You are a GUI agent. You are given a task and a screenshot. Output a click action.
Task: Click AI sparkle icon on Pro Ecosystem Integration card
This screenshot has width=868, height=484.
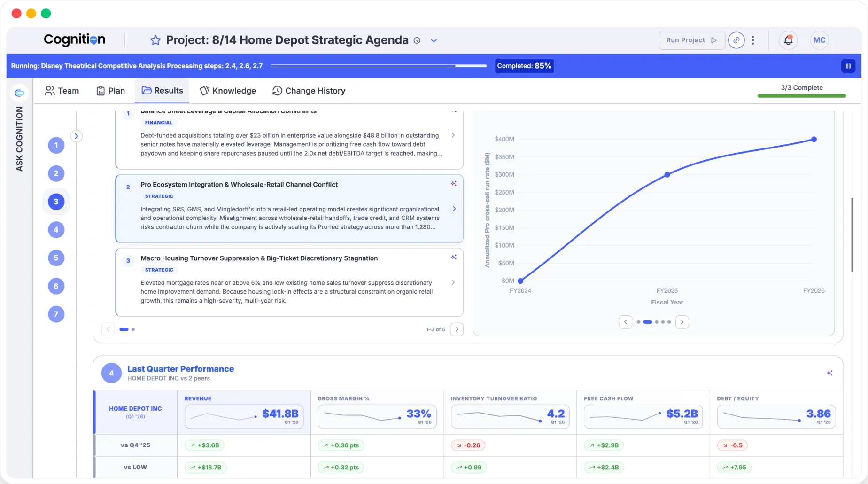click(454, 184)
